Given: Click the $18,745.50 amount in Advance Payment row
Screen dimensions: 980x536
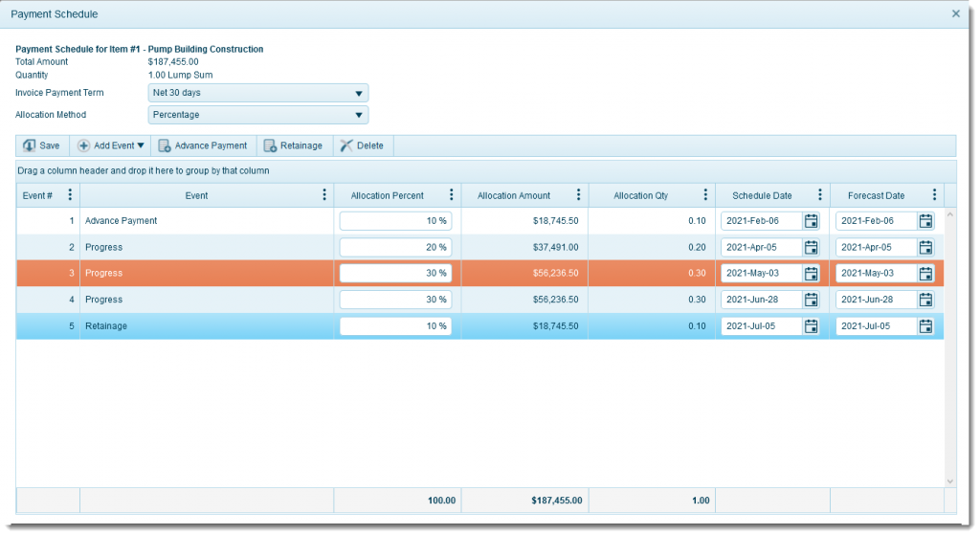Looking at the screenshot, I should tap(556, 220).
